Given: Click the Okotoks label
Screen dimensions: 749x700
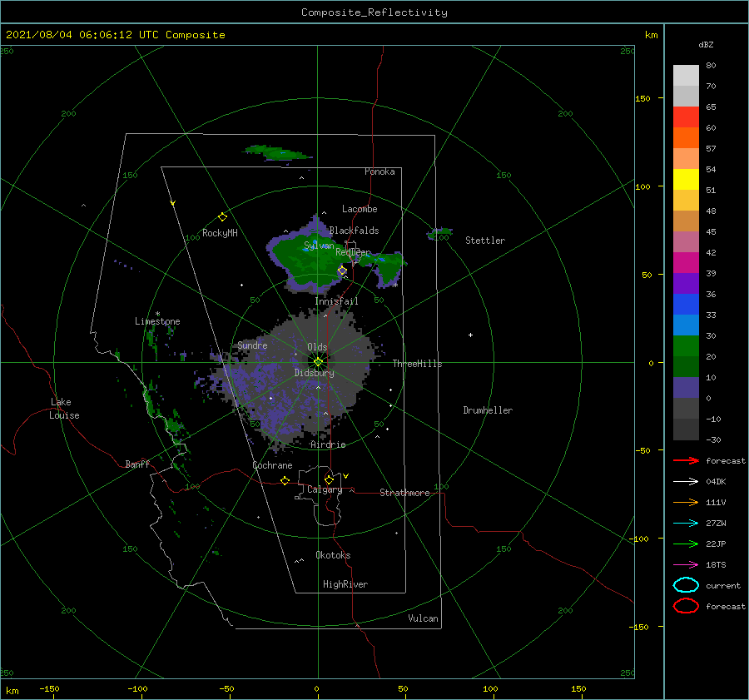Looking at the screenshot, I should [333, 554].
